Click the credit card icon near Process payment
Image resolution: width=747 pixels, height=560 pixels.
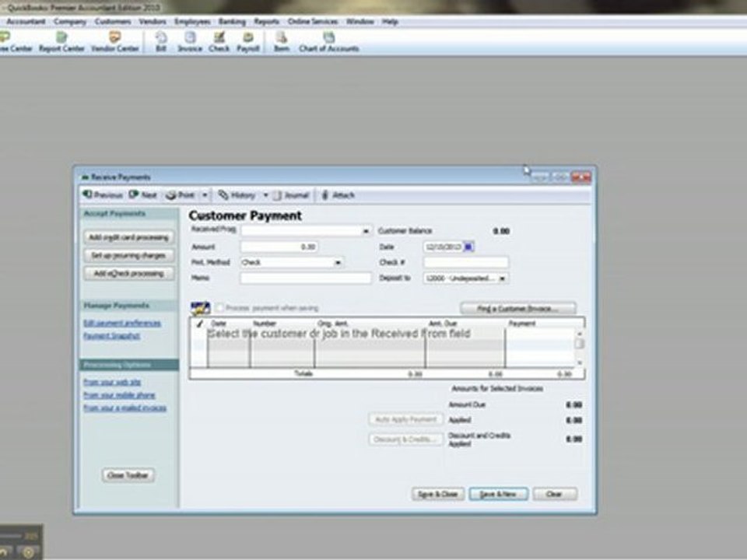[x=200, y=308]
